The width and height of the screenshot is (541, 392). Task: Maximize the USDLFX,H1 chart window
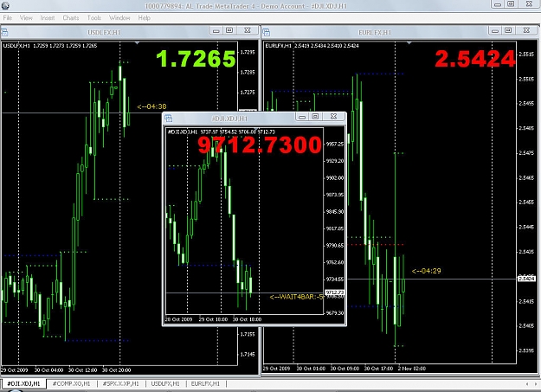pyautogui.click(x=229, y=30)
